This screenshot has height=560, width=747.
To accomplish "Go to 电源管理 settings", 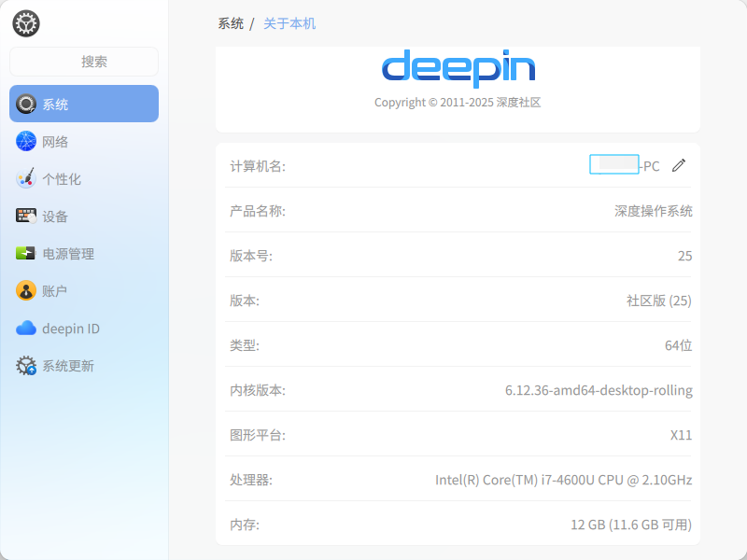I will point(84,253).
